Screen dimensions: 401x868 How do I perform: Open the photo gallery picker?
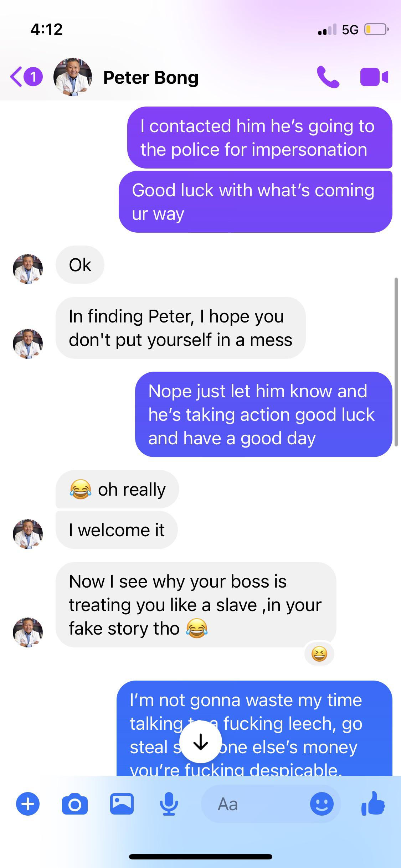(122, 804)
